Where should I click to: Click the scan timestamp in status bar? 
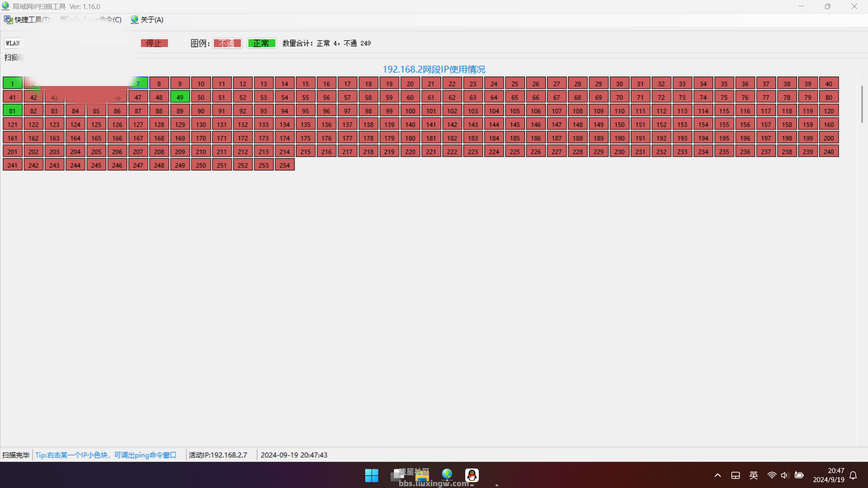(x=294, y=455)
